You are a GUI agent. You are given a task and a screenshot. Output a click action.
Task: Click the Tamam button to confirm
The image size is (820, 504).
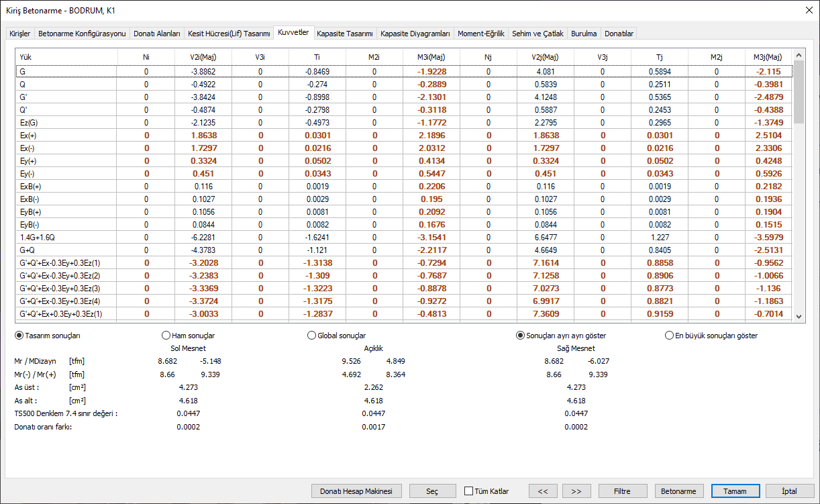[735, 491]
